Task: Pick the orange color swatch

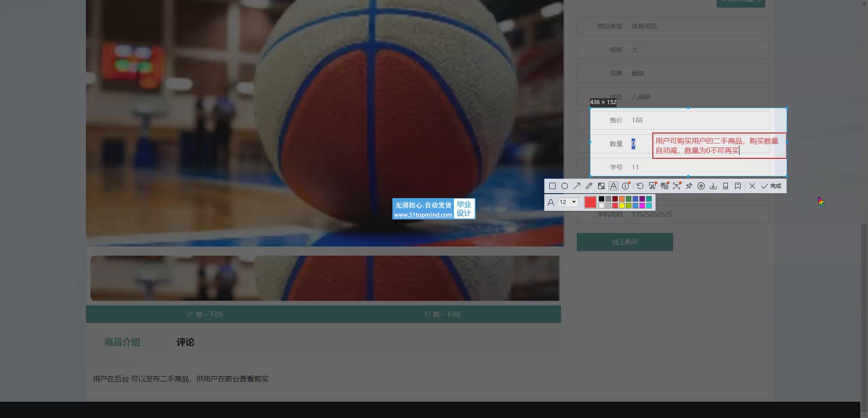Action: 622,199
